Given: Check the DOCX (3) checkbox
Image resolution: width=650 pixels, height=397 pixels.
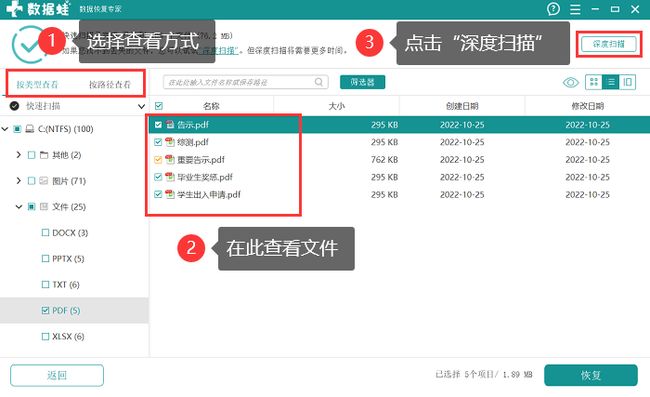Looking at the screenshot, I should [x=45, y=232].
